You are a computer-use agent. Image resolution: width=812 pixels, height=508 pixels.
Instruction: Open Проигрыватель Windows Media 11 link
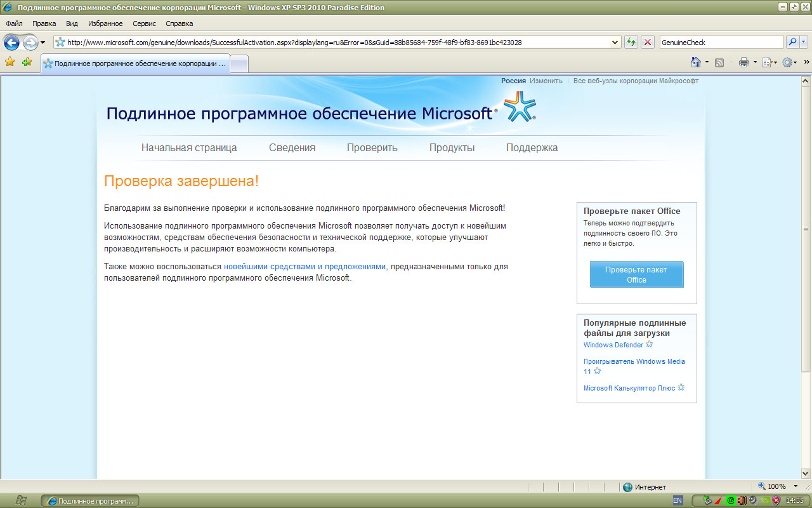634,366
